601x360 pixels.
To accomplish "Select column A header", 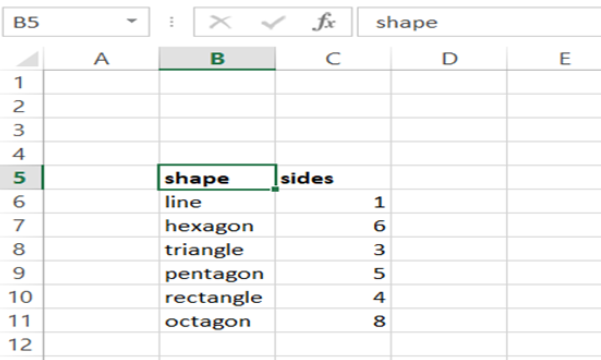I will (102, 59).
